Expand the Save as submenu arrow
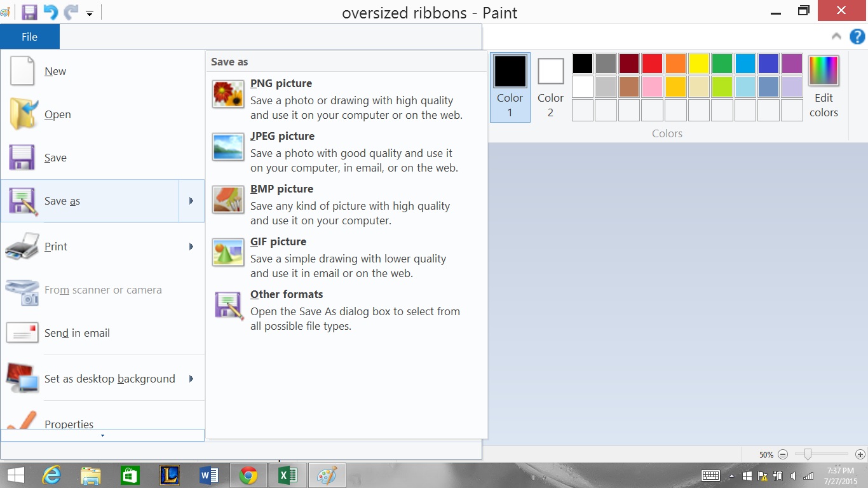 coord(191,201)
